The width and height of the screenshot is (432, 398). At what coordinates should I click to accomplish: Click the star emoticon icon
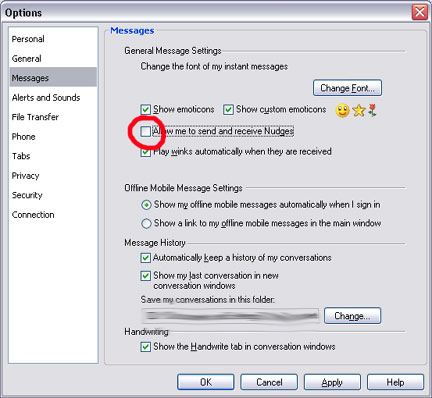[x=359, y=110]
